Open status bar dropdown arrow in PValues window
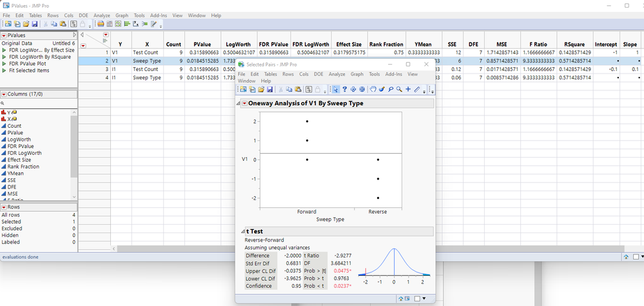This screenshot has width=644, height=306. click(641, 257)
